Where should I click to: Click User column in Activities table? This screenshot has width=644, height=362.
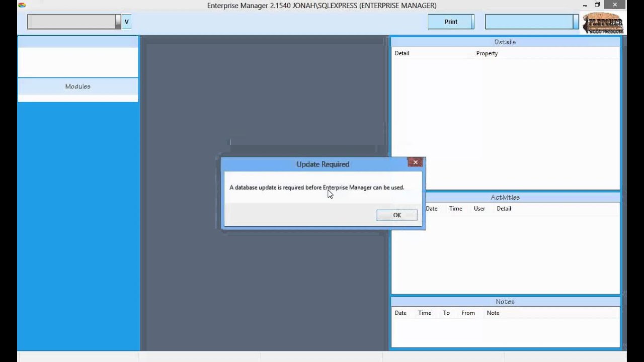pyautogui.click(x=479, y=209)
